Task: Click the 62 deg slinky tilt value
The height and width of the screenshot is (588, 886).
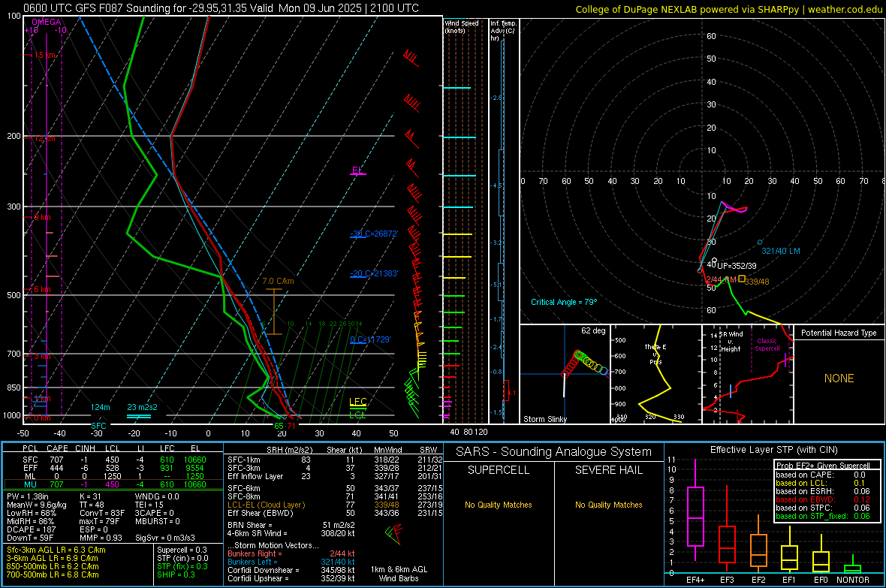Action: (x=593, y=330)
